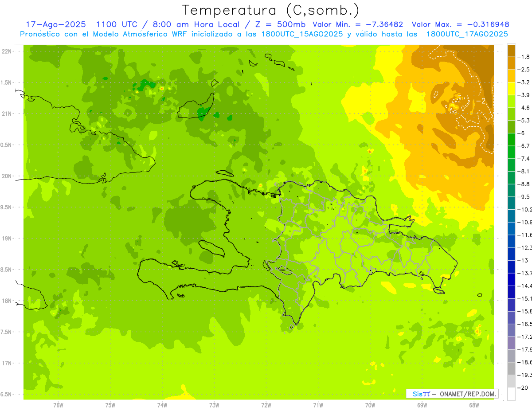Select the valid-until stamp '1800UTC_17AGO2025'
Image resolution: width=532 pixels, height=411 pixels.
tap(467, 34)
